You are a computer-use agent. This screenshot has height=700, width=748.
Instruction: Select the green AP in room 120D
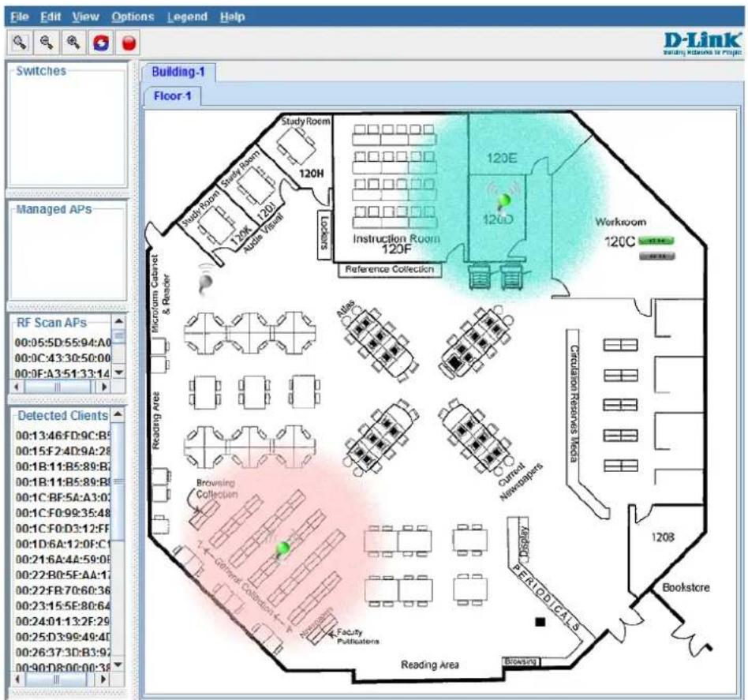tap(503, 201)
